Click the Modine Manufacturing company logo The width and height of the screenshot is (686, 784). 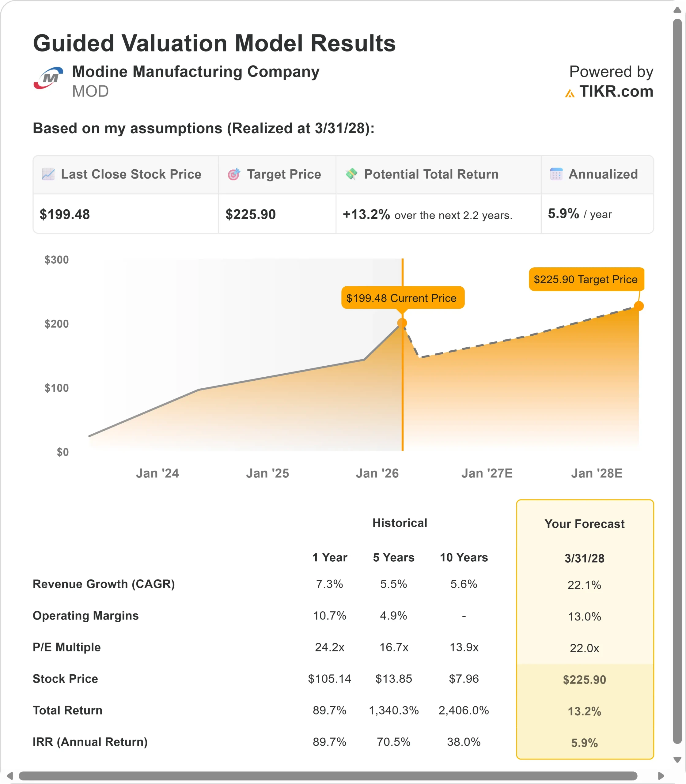point(48,78)
